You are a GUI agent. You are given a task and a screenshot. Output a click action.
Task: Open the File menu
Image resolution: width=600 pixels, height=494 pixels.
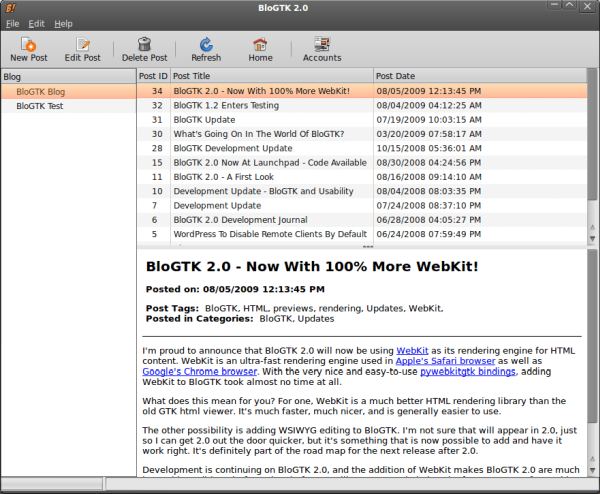tap(13, 24)
